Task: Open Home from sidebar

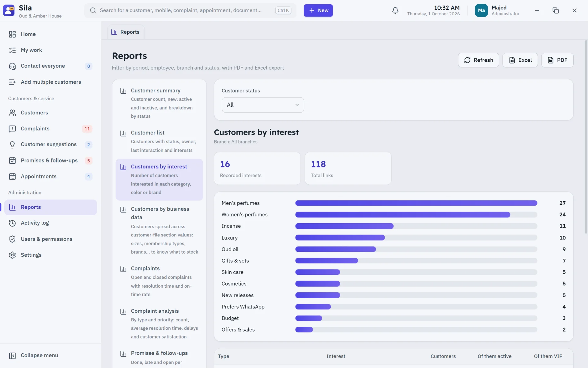Action: click(51, 34)
